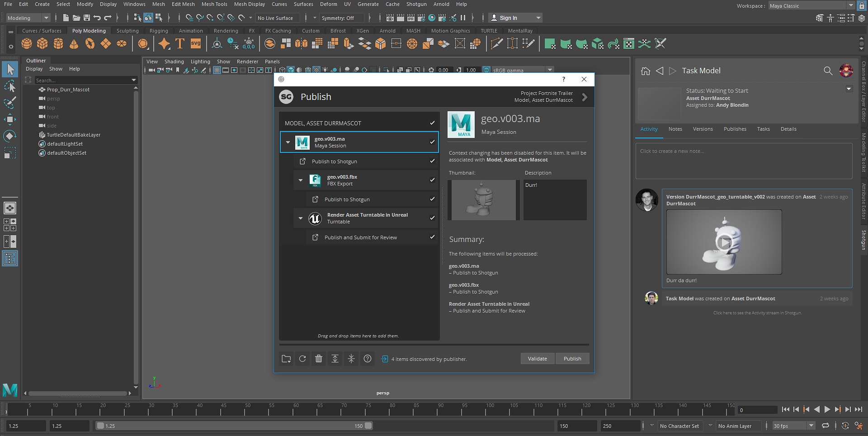Play turntable video in activity stream

[x=724, y=242]
